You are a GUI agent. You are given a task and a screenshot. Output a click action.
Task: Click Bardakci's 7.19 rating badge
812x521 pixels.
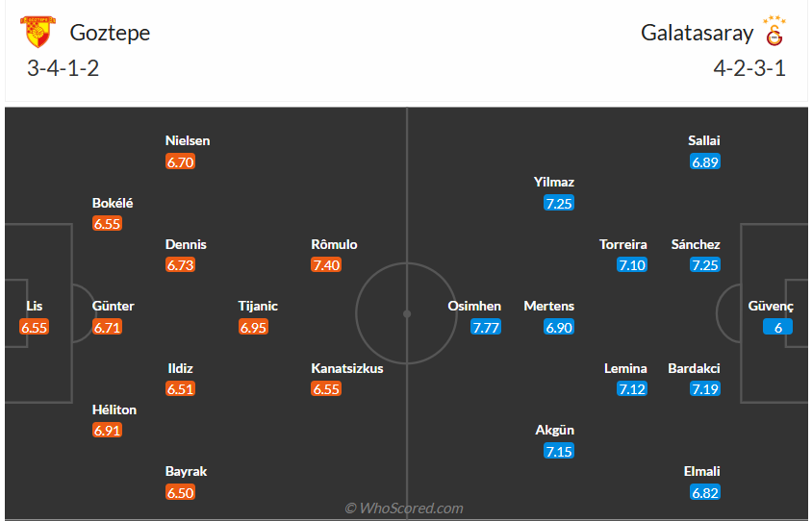point(705,389)
